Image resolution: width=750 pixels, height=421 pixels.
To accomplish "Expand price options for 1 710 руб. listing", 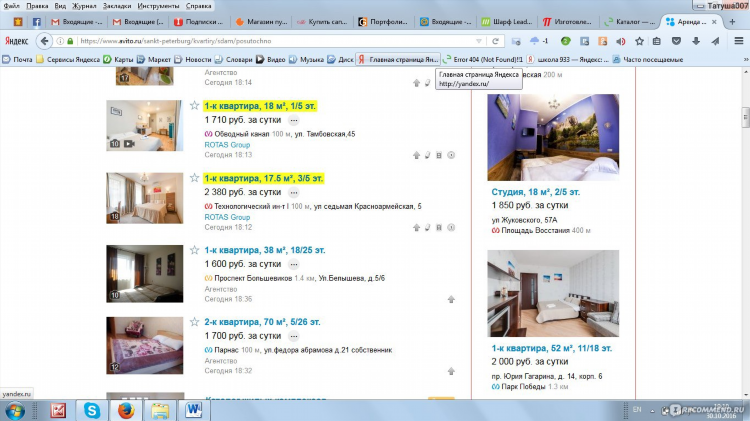I will [x=294, y=121].
